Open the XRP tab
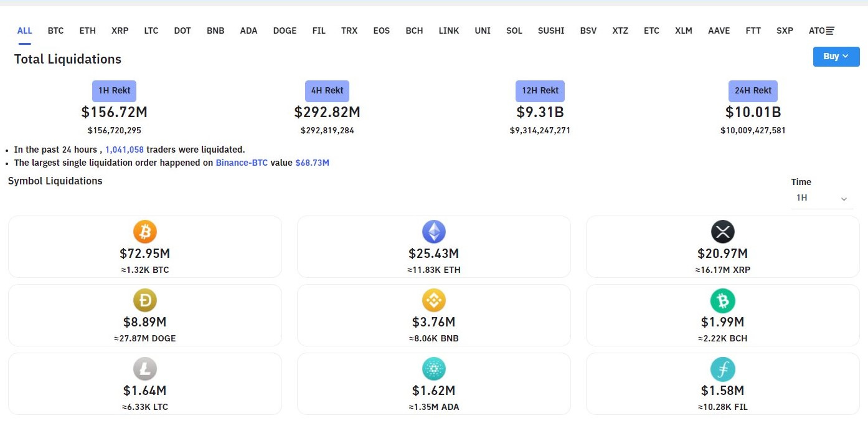The width and height of the screenshot is (868, 428). [x=120, y=31]
